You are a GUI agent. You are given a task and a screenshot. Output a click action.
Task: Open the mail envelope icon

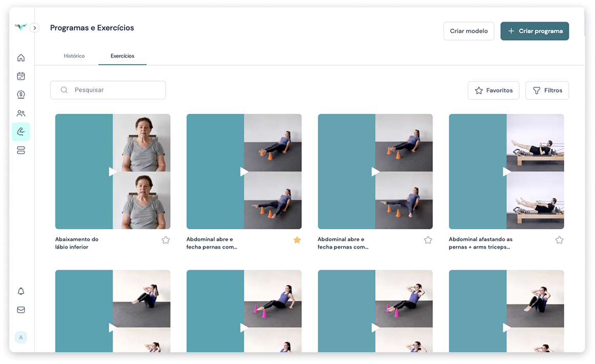[x=21, y=310]
